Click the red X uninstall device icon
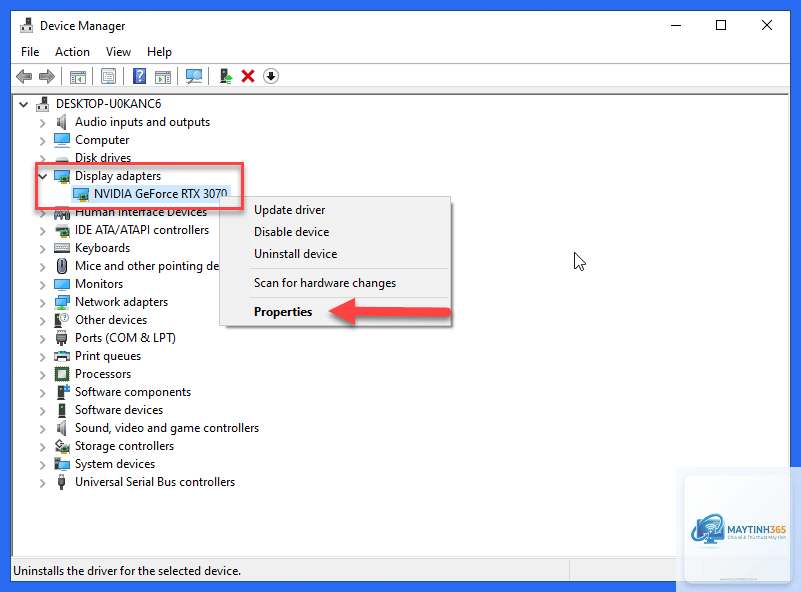 pos(248,77)
